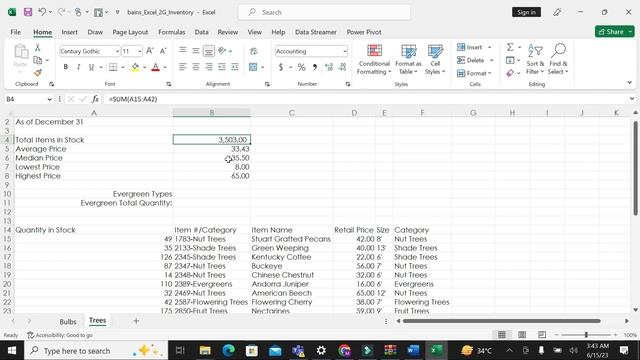The image size is (640, 360).
Task: Switch to Page Break Preview
Action: pos(542,335)
